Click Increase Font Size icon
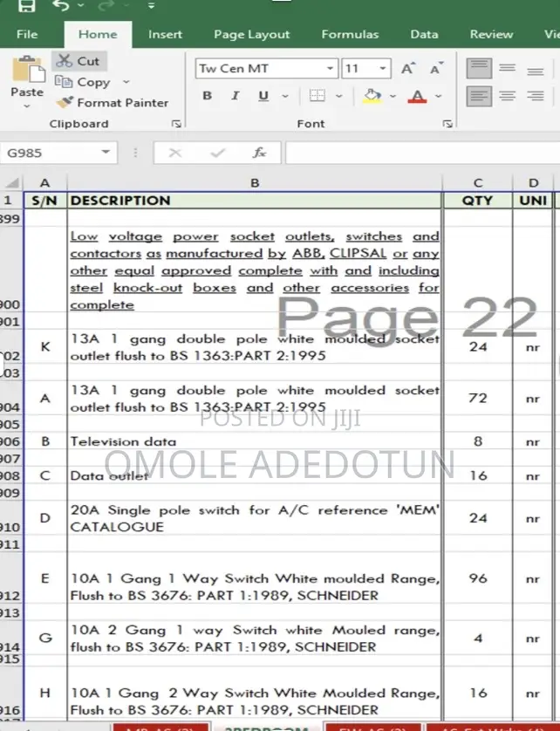This screenshot has width=560, height=731. (408, 69)
